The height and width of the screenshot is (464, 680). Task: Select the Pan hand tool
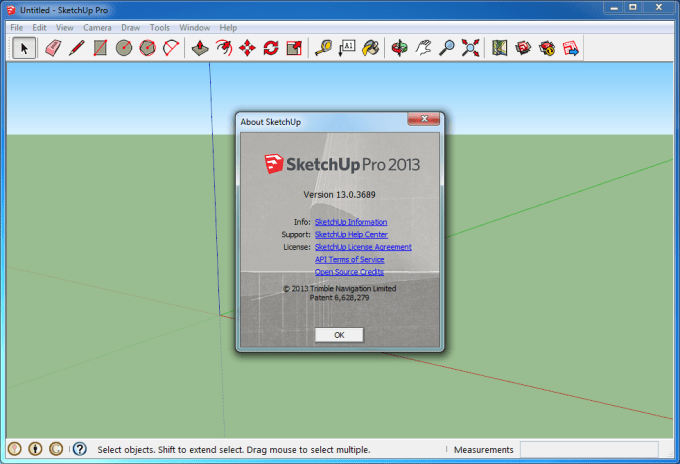coord(423,48)
